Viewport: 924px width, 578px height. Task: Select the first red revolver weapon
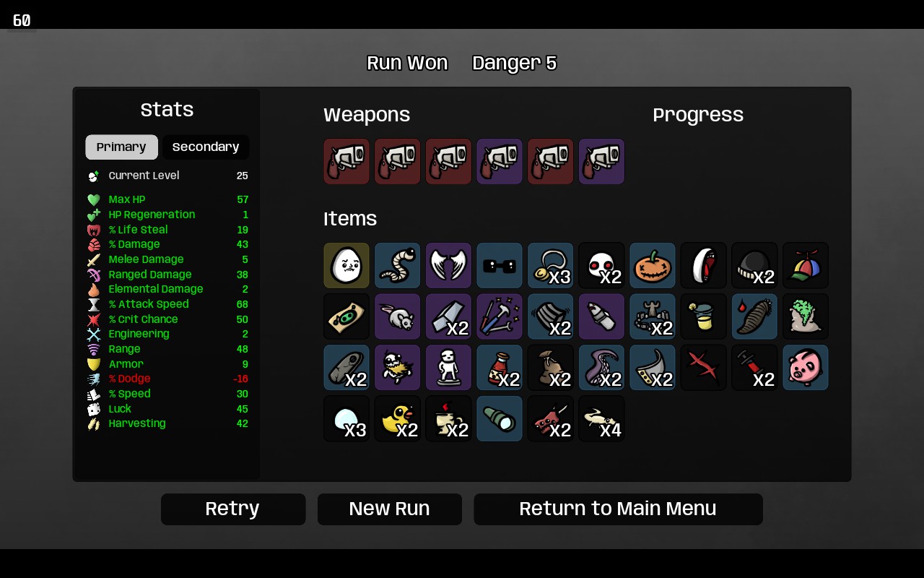point(346,161)
